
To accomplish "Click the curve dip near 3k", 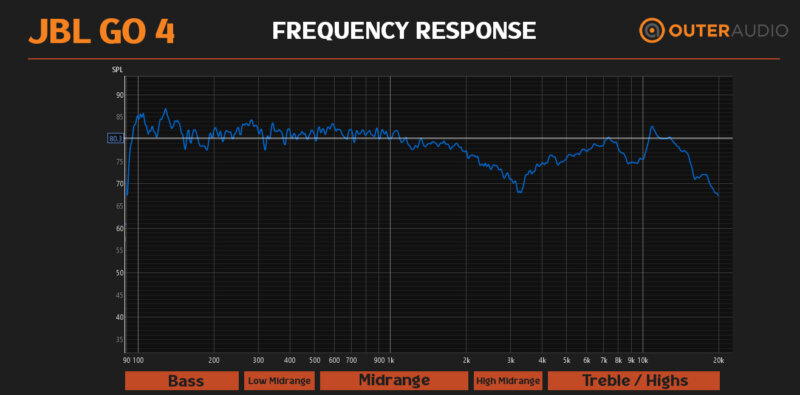I will (x=519, y=191).
